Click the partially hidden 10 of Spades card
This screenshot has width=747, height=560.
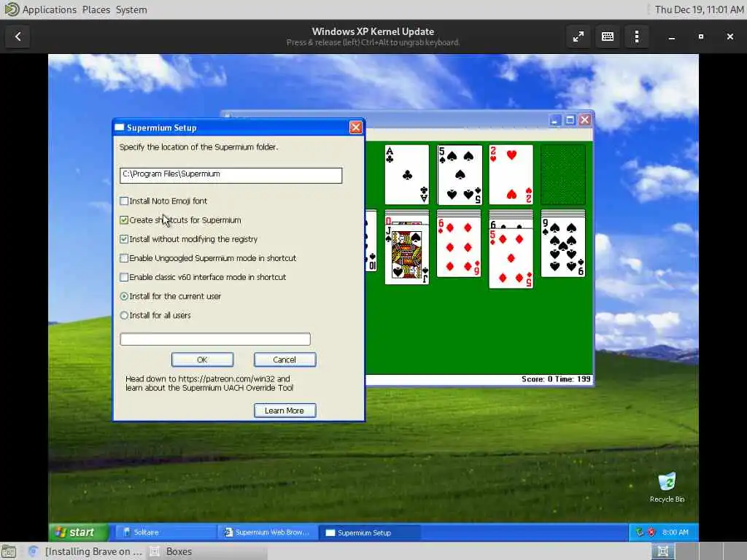371,241
